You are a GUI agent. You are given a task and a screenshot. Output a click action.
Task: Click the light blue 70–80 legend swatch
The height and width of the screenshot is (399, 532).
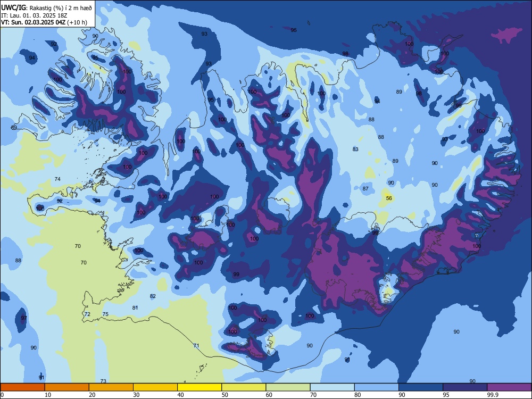(x=332, y=387)
